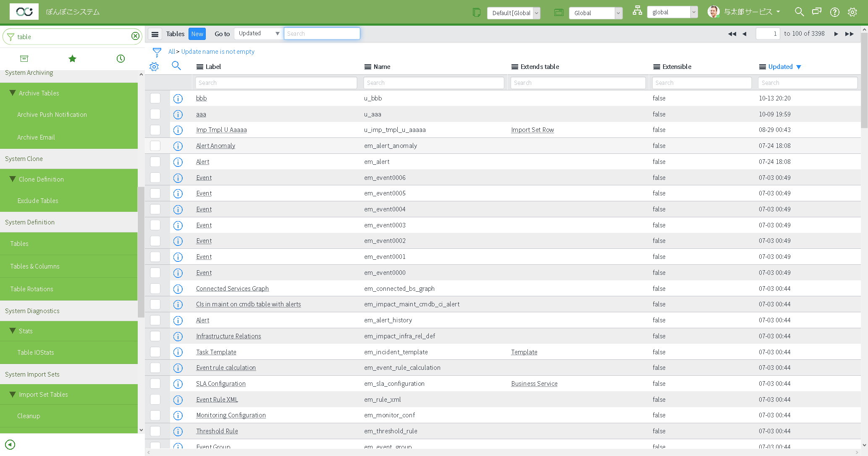The width and height of the screenshot is (868, 456).
Task: Open the Connect chat icon in the header
Action: [x=817, y=12]
